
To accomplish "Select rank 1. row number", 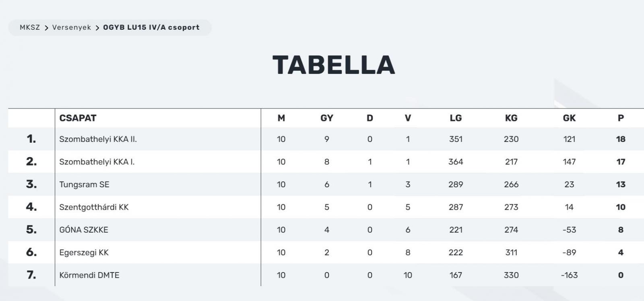I will click(31, 139).
